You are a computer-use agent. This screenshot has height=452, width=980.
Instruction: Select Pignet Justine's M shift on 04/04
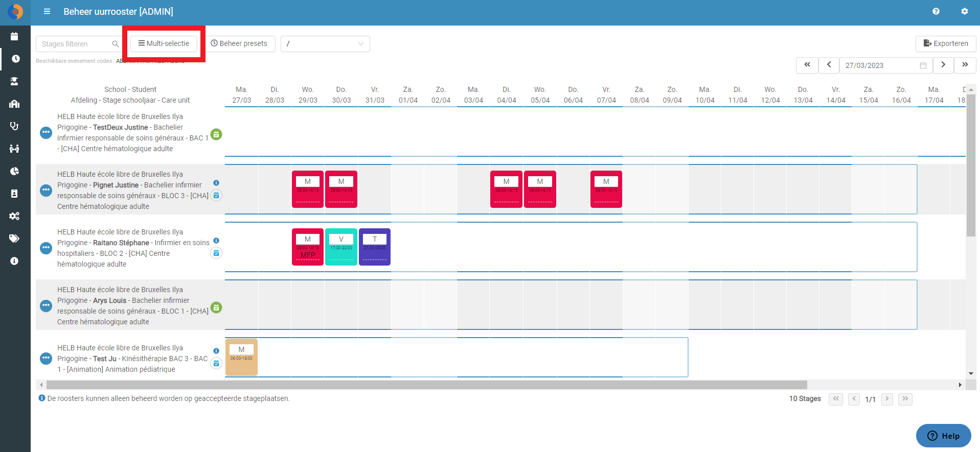click(506, 189)
